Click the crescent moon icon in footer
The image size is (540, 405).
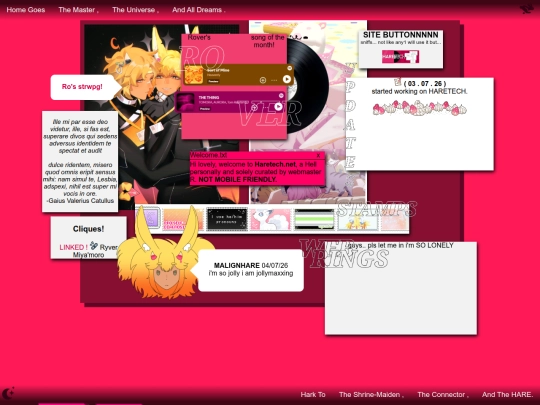pos(8,392)
